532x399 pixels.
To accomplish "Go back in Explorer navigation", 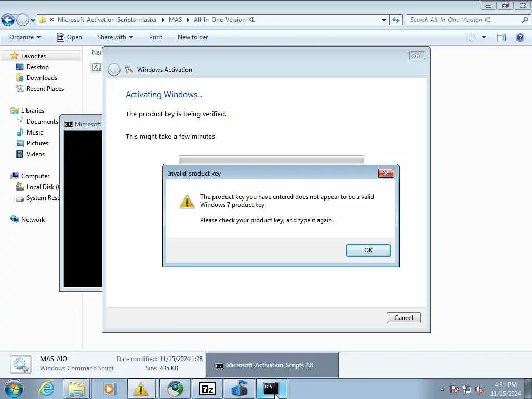I will point(8,20).
